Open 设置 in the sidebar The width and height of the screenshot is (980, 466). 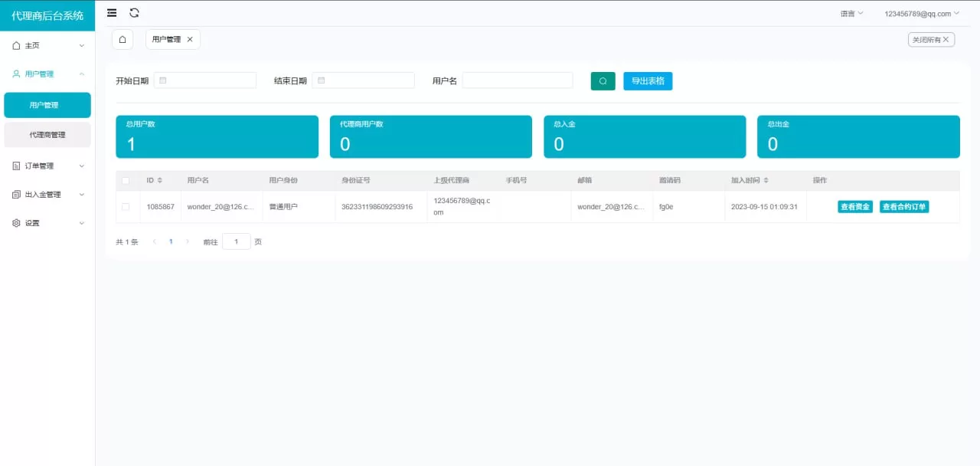(x=47, y=223)
